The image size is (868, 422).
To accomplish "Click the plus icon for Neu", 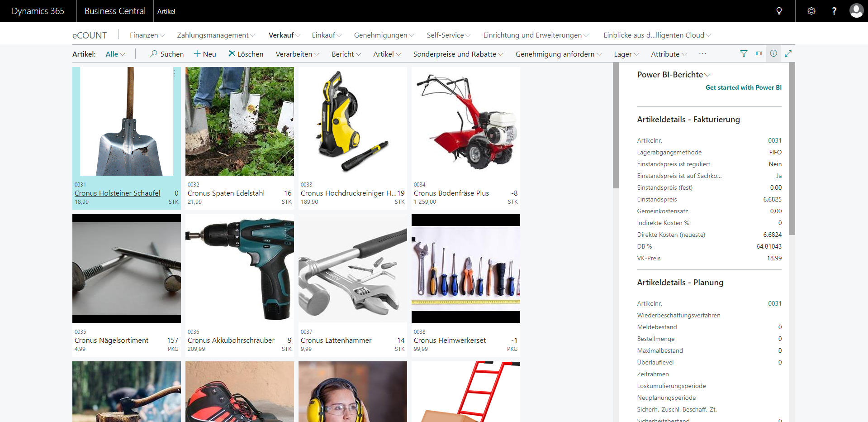I will click(x=197, y=54).
